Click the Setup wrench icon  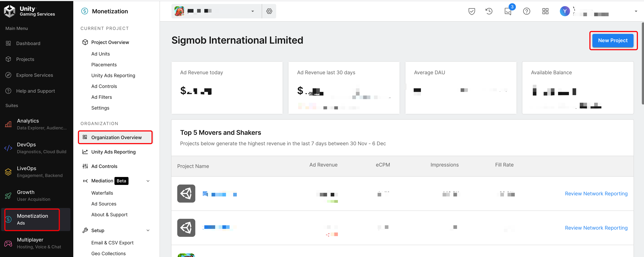(x=85, y=230)
